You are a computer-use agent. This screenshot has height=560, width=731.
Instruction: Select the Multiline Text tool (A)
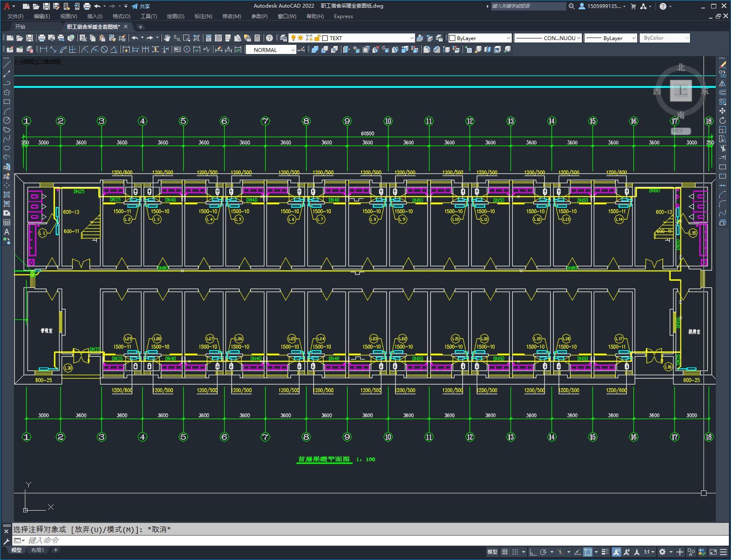pos(7,232)
